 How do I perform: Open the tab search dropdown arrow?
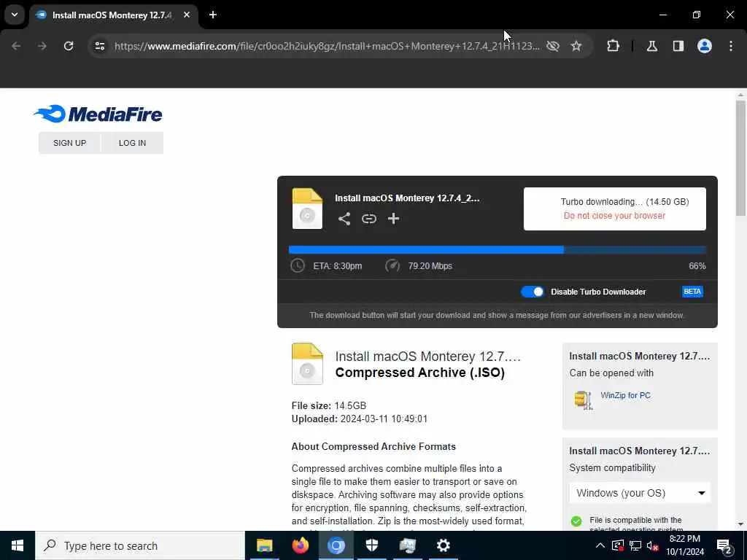(x=15, y=15)
